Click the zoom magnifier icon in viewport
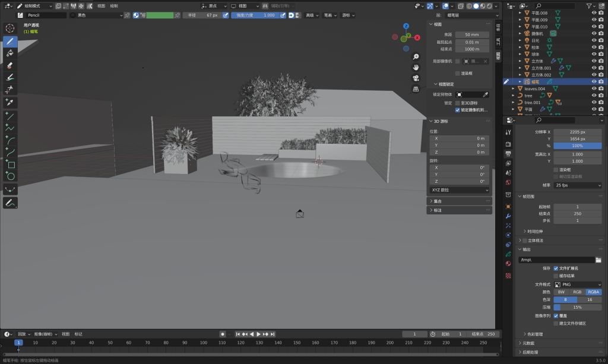Image resolution: width=608 pixels, height=364 pixels. [x=416, y=56]
